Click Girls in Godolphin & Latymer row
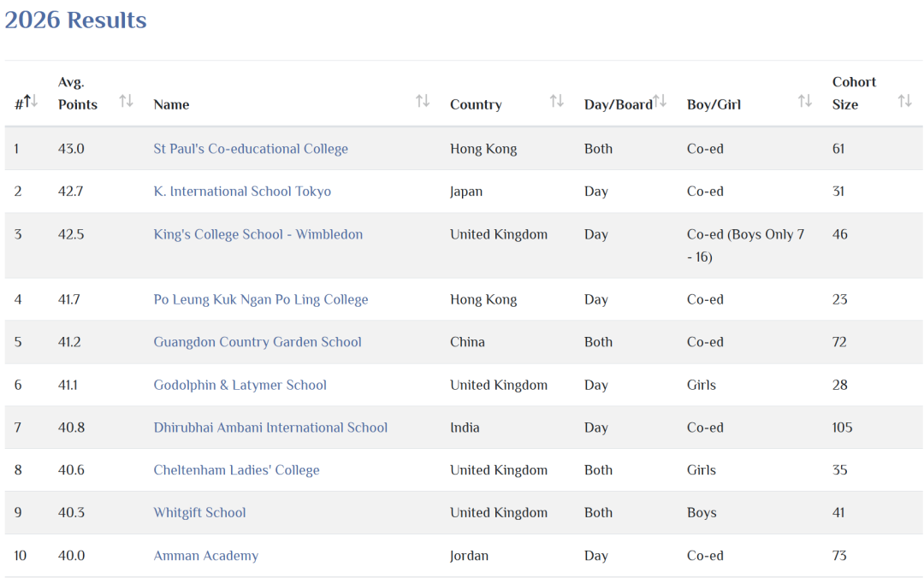This screenshot has width=924, height=578. (x=702, y=385)
